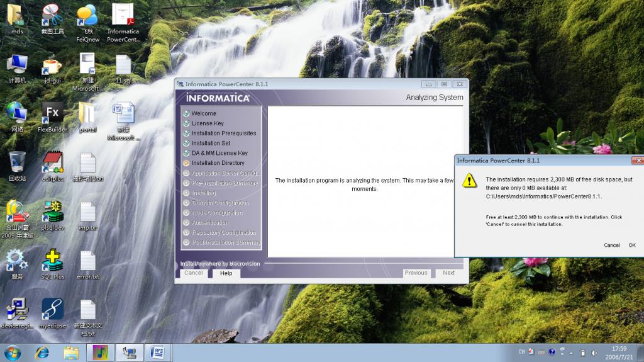Viewport: 644px width, 362px height.
Task: Select the Domain Configuration step
Action: coord(220,203)
